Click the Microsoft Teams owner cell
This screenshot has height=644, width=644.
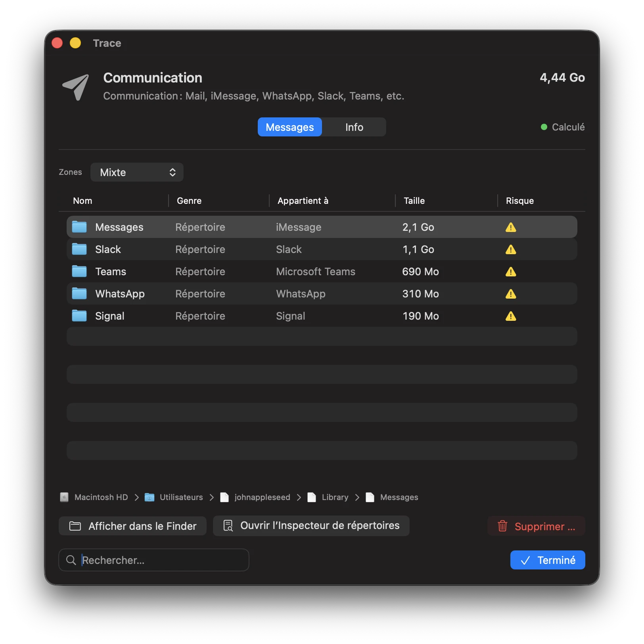tap(316, 272)
